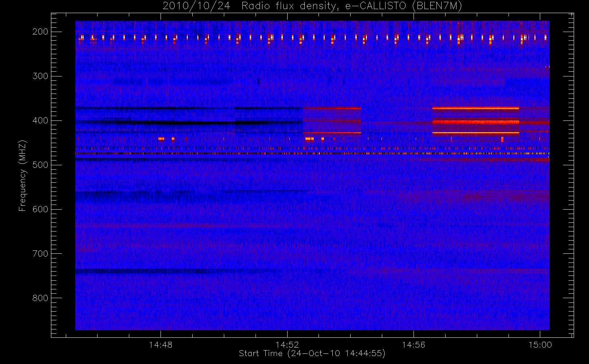
Task: Click the 15:00 time tick label
Action: pos(540,345)
